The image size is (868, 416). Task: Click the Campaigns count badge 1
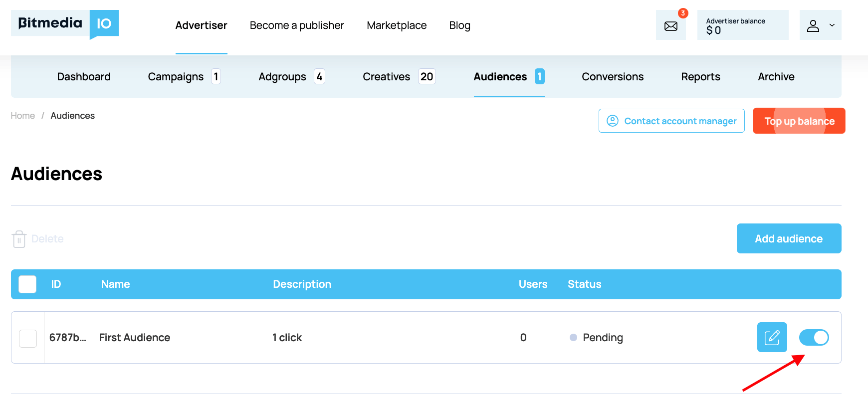[x=216, y=77]
